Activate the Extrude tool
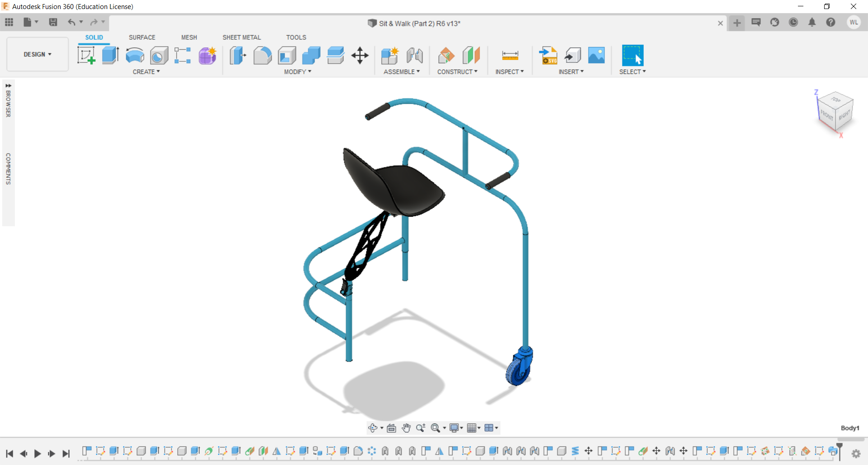The width and height of the screenshot is (868, 465). [x=110, y=55]
